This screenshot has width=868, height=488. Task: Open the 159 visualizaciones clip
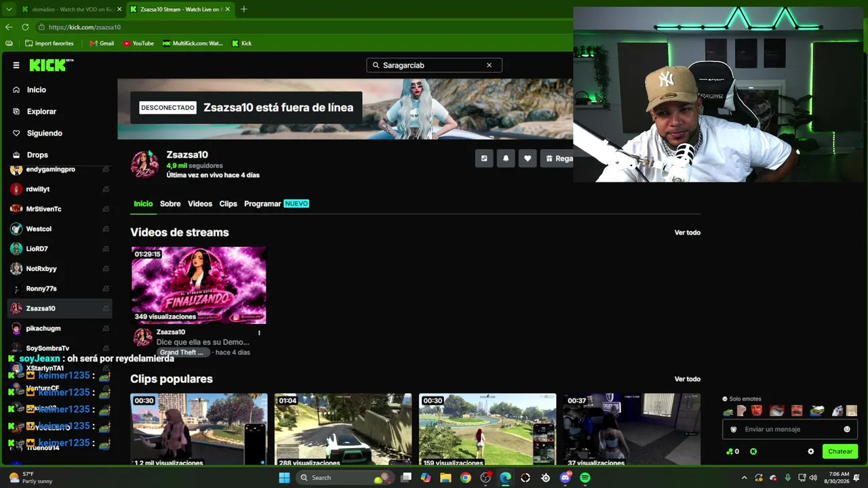488,430
